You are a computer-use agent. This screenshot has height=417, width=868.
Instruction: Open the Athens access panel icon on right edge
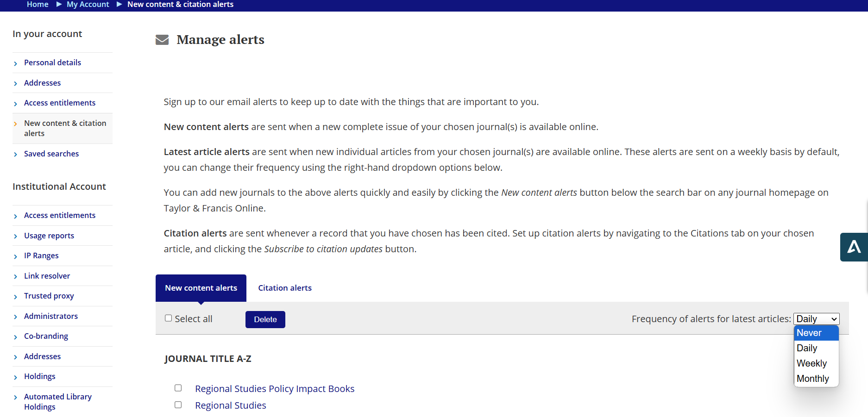point(855,247)
